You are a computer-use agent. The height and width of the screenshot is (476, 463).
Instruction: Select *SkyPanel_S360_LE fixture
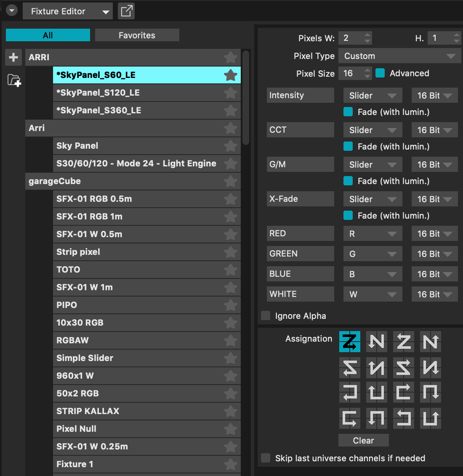[147, 110]
